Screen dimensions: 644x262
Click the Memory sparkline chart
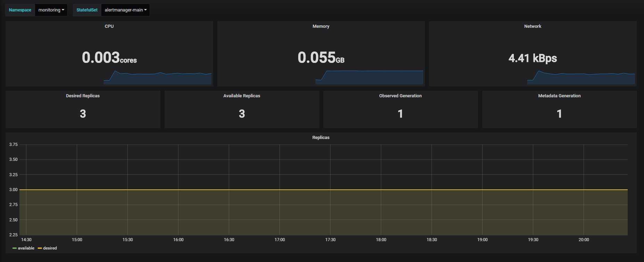click(369, 77)
